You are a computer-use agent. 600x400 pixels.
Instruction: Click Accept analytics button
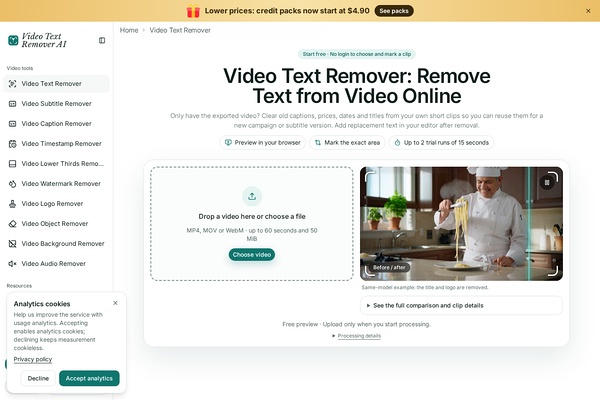click(89, 378)
